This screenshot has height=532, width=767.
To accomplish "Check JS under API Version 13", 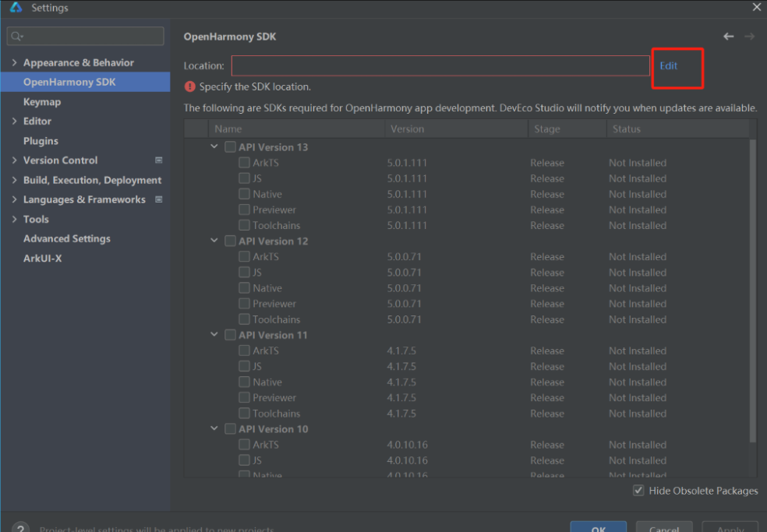I will coord(244,178).
